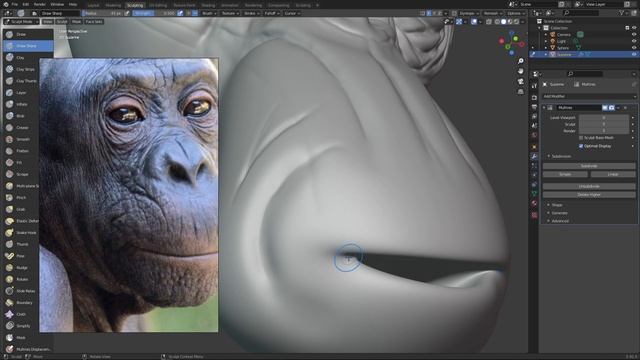Open the Brush dropdown in header
This screenshot has width=640, height=360.
point(209,13)
